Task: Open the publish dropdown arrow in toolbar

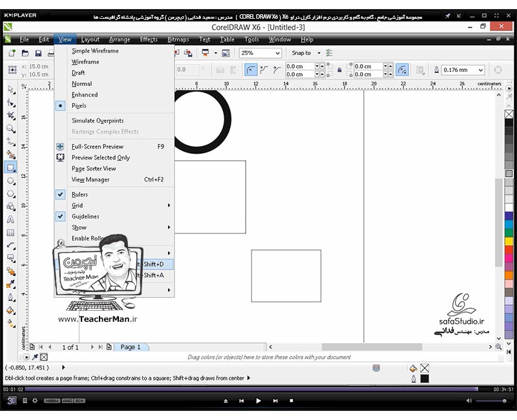Action: pos(216,53)
